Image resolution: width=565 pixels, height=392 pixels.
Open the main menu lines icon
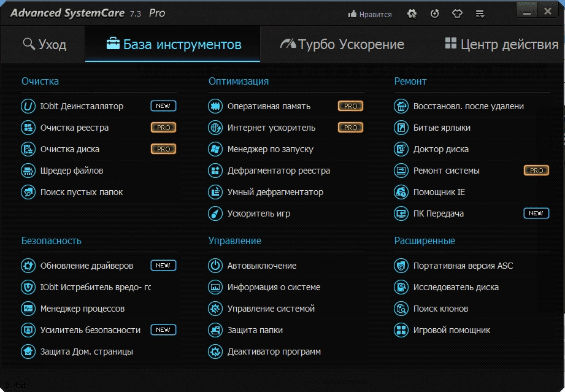pyautogui.click(x=480, y=14)
